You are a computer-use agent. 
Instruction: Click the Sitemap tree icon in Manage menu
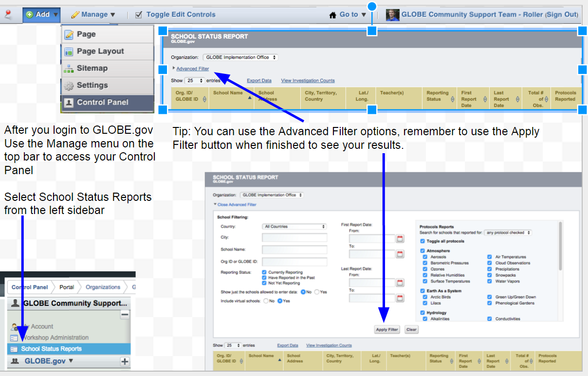(69, 69)
